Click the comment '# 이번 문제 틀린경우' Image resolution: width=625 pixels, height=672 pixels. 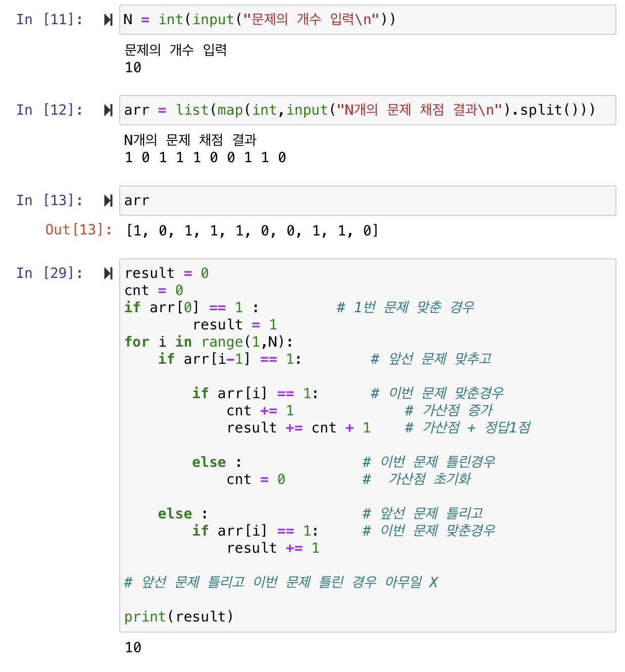pos(429,462)
